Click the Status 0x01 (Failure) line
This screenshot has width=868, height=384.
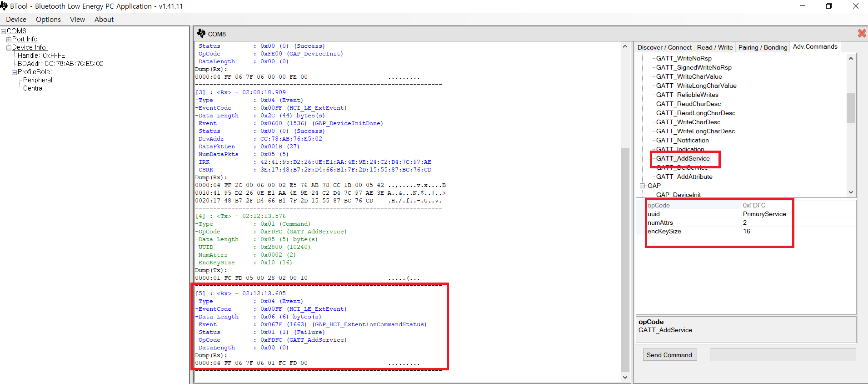(261, 332)
